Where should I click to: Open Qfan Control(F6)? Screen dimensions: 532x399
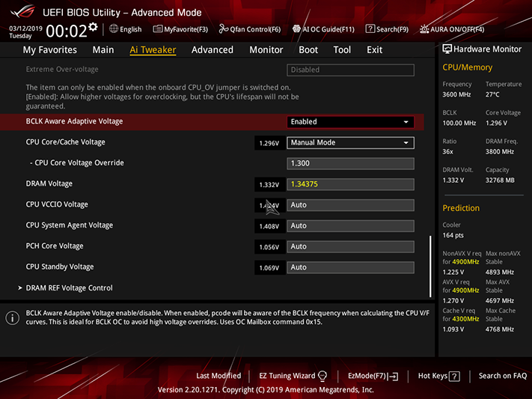coord(250,29)
